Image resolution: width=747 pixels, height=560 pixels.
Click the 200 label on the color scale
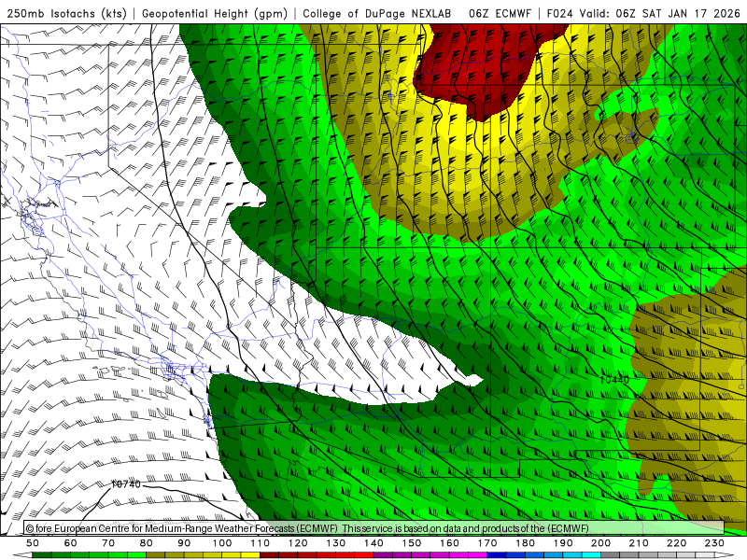pyautogui.click(x=600, y=543)
